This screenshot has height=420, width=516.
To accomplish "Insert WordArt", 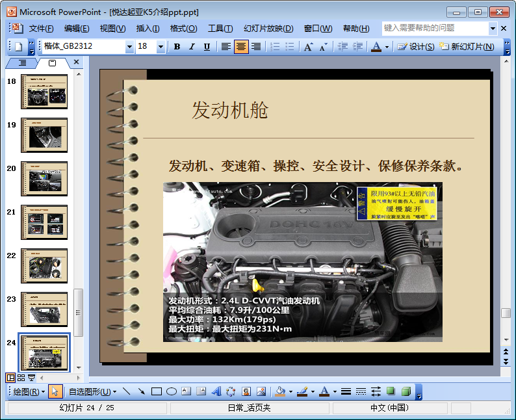I will 216,391.
